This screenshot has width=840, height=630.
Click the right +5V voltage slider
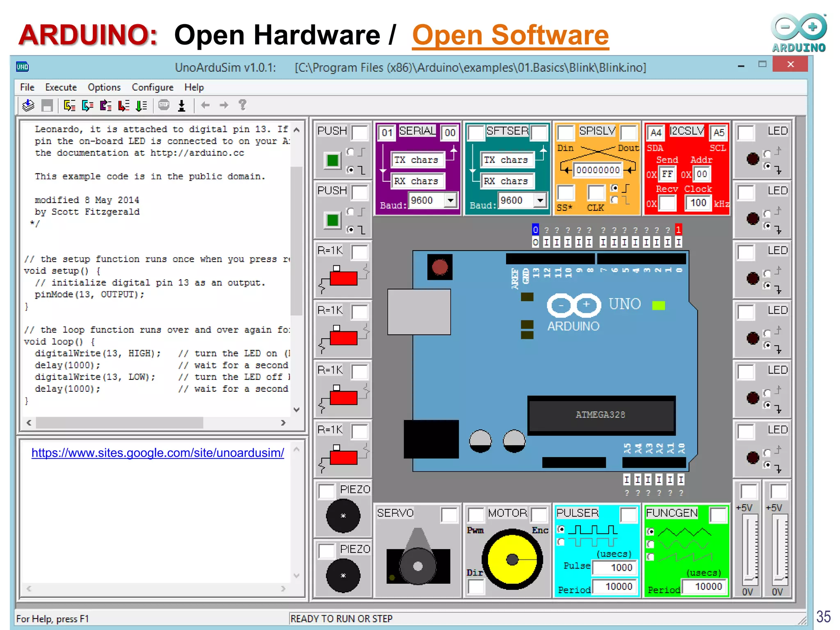pyautogui.click(x=779, y=549)
